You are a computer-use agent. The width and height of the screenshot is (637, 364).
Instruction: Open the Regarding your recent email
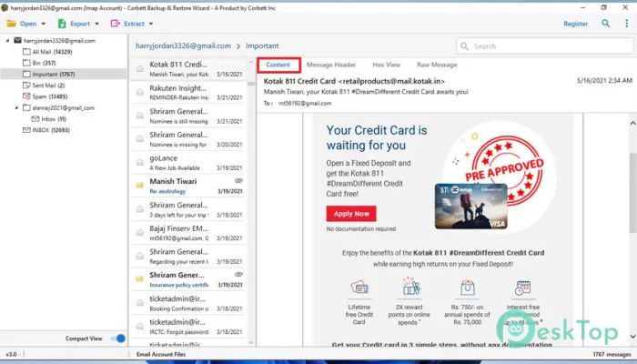click(x=187, y=257)
